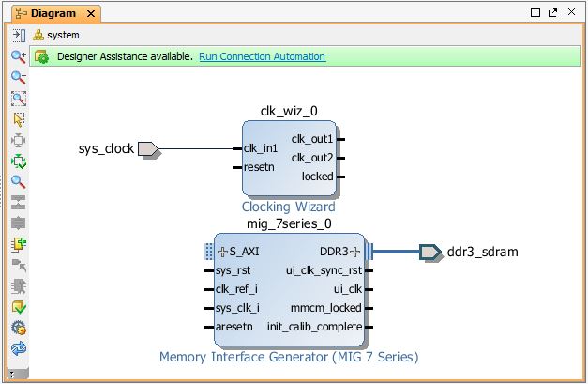Click the Make External port icon
Viewport: 588px width, 384px height.
[x=19, y=266]
